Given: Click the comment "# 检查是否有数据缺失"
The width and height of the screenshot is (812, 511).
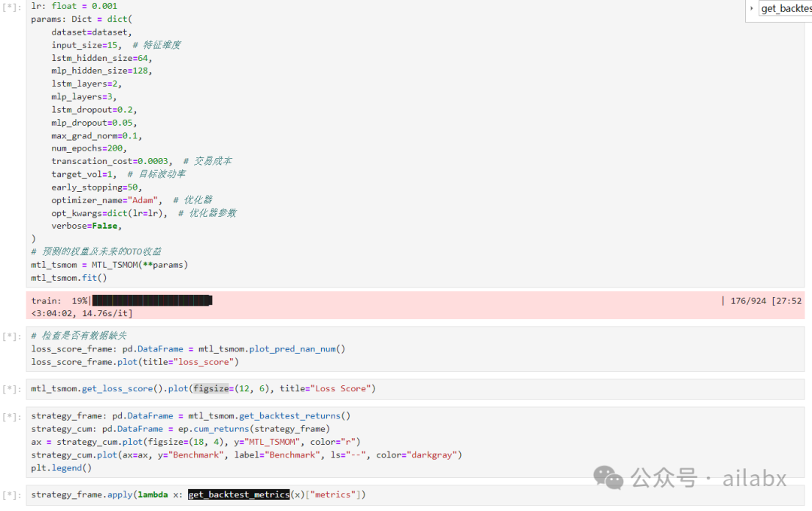Looking at the screenshot, I should (x=79, y=336).
